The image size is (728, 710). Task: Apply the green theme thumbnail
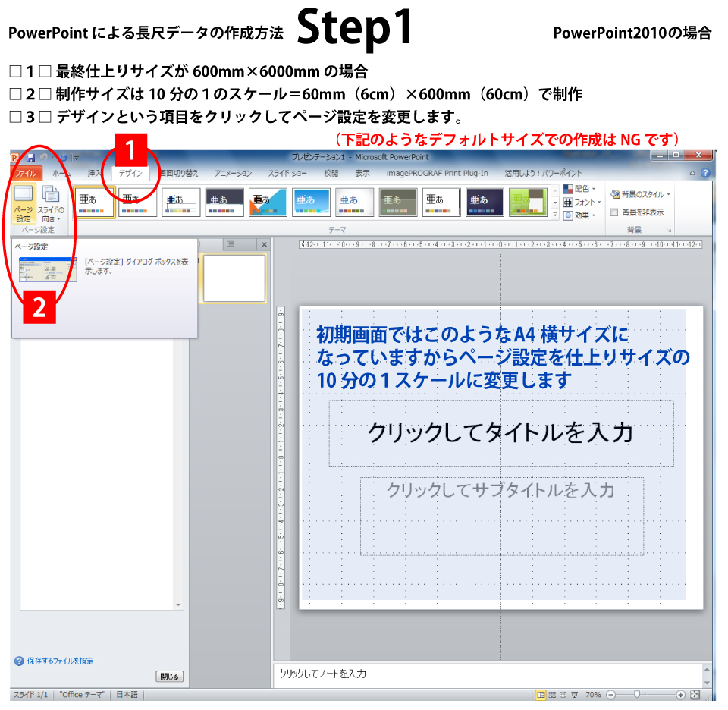coord(529,203)
